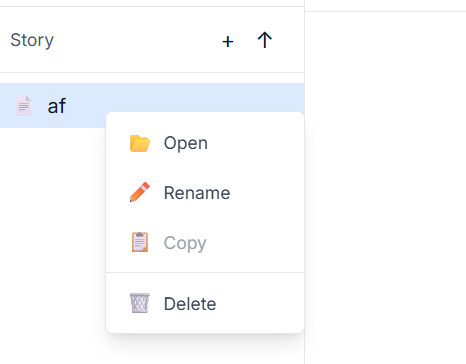Choose Delete from the context menu

(205, 304)
